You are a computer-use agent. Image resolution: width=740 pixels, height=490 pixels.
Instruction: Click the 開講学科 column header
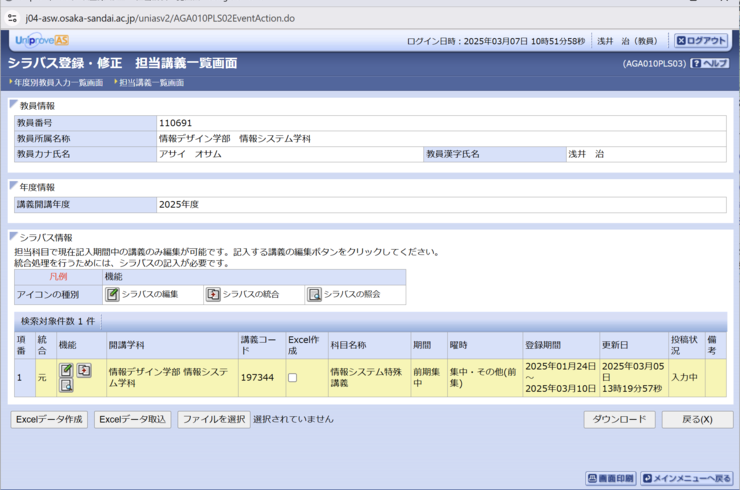point(172,345)
